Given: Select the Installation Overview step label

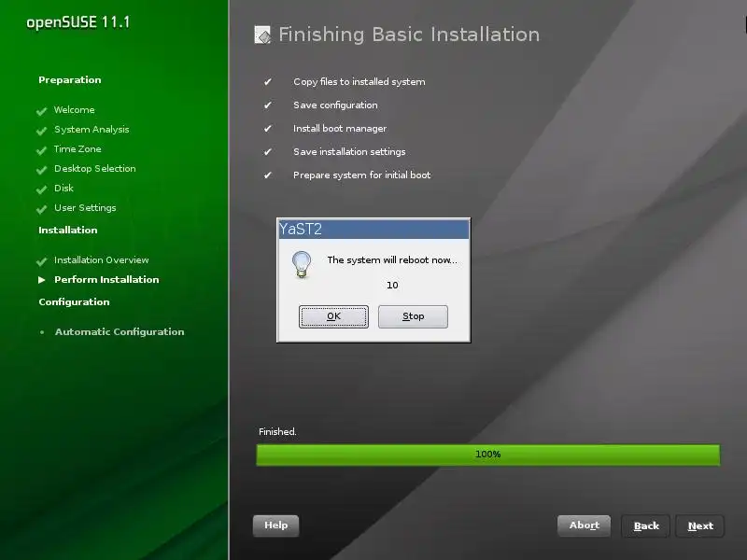Looking at the screenshot, I should [102, 260].
